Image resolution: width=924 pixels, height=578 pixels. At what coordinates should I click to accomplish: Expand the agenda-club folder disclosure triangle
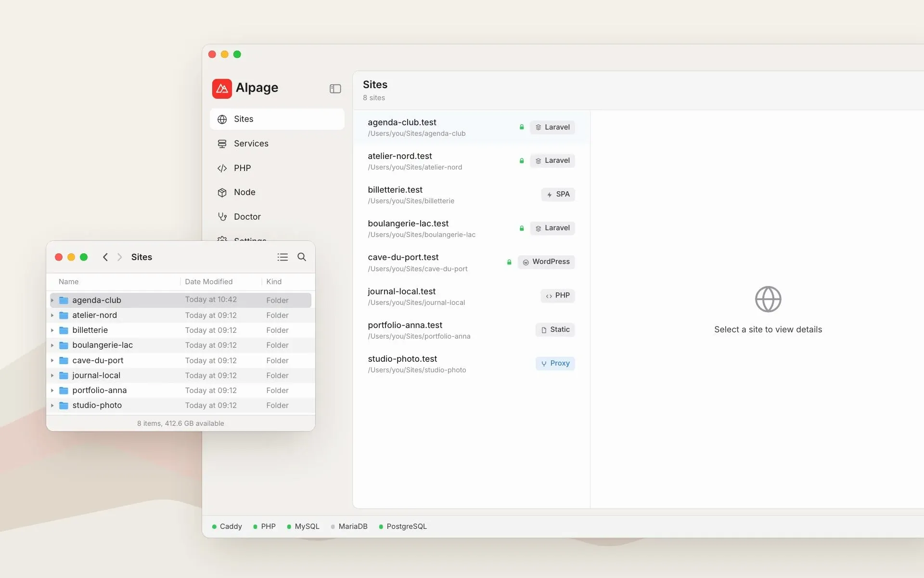pyautogui.click(x=52, y=300)
